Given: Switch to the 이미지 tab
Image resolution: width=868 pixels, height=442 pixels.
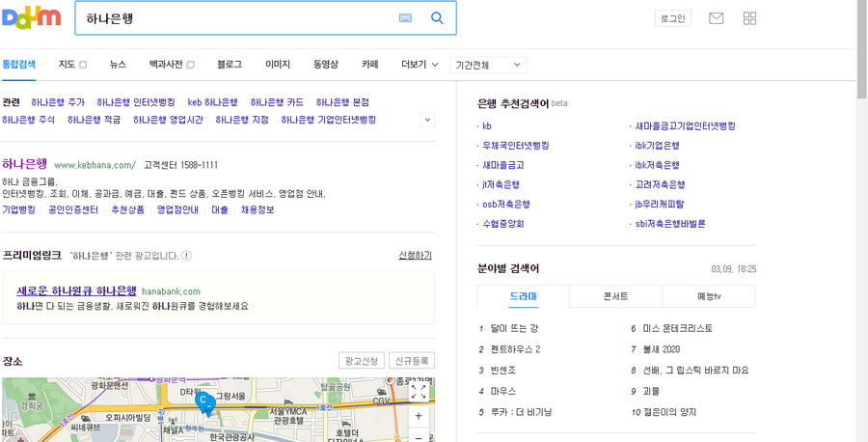Looking at the screenshot, I should pos(278,65).
